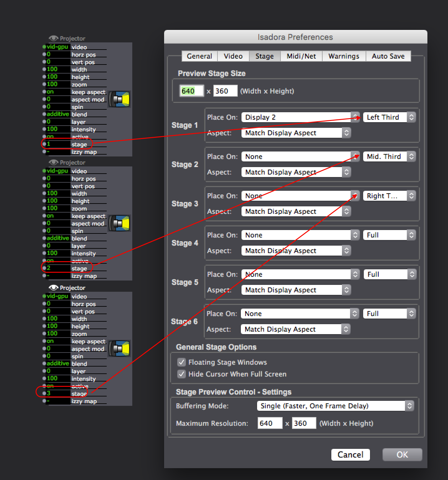Switch to the Stage tab
The image size is (448, 480).
tap(265, 56)
